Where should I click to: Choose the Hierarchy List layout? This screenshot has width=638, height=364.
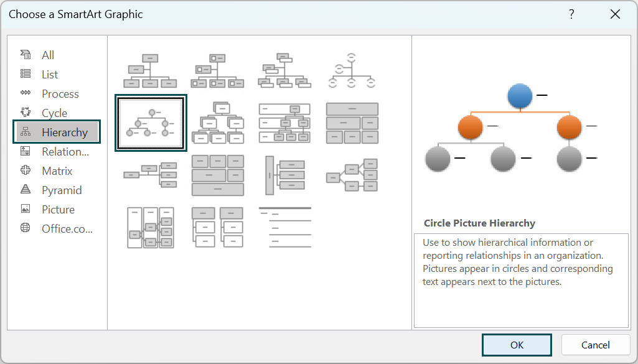pos(218,227)
